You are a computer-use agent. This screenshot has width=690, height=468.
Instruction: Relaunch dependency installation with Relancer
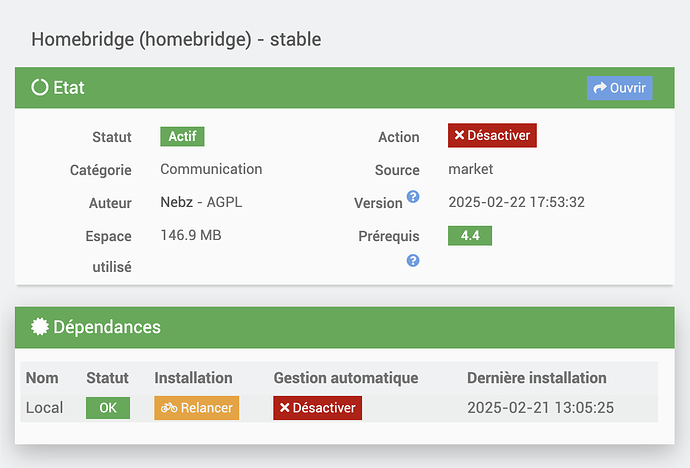pyautogui.click(x=196, y=408)
